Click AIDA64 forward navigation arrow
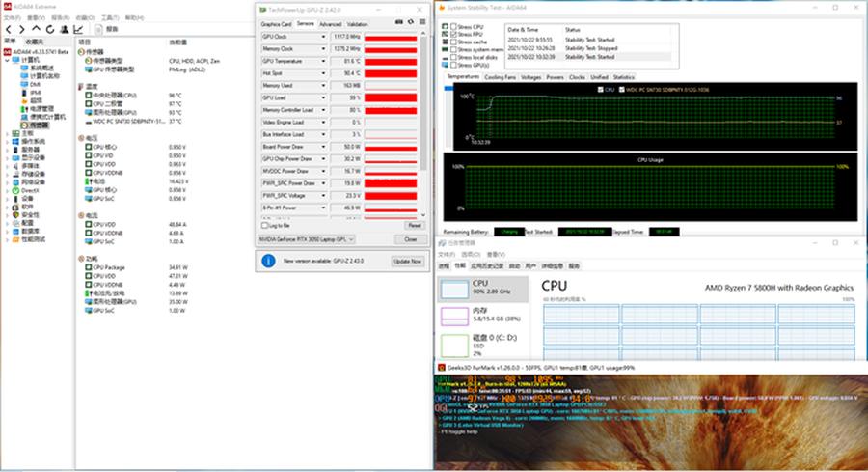The image size is (868, 472). (21, 29)
